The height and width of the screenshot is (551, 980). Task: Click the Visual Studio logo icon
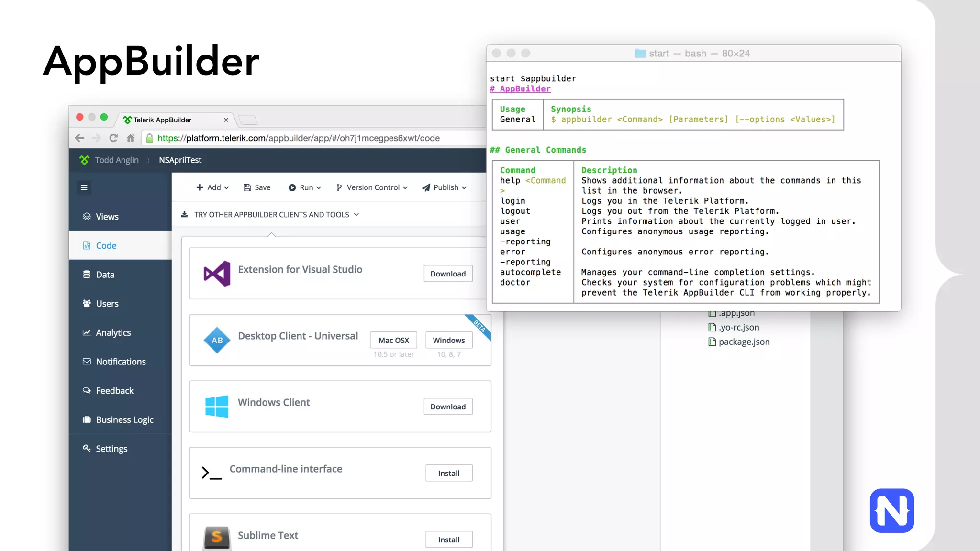[217, 274]
